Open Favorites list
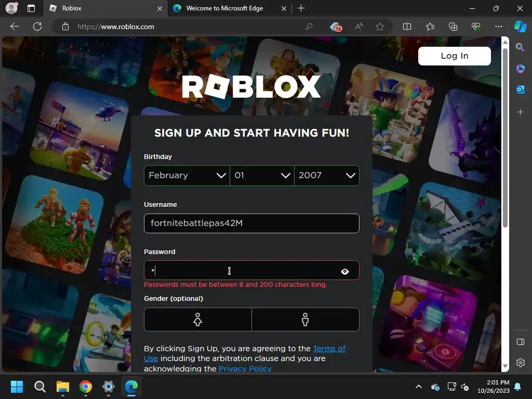The image size is (532, 399). (430, 26)
